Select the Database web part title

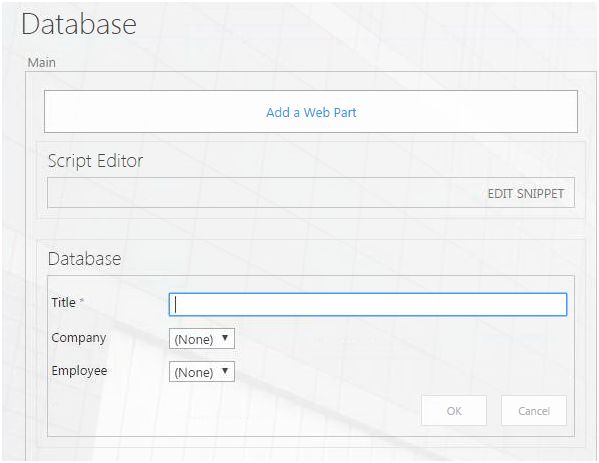point(84,259)
